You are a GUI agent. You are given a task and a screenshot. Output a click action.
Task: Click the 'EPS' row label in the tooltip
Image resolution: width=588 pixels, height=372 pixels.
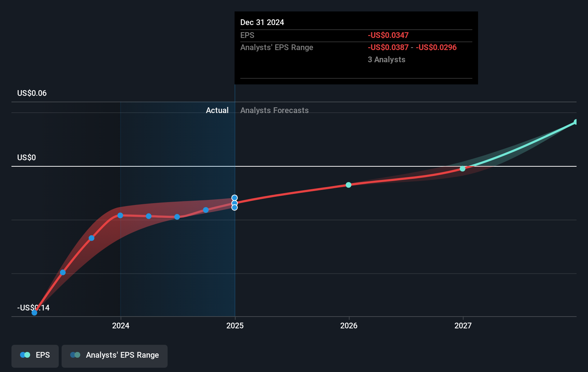click(x=247, y=35)
